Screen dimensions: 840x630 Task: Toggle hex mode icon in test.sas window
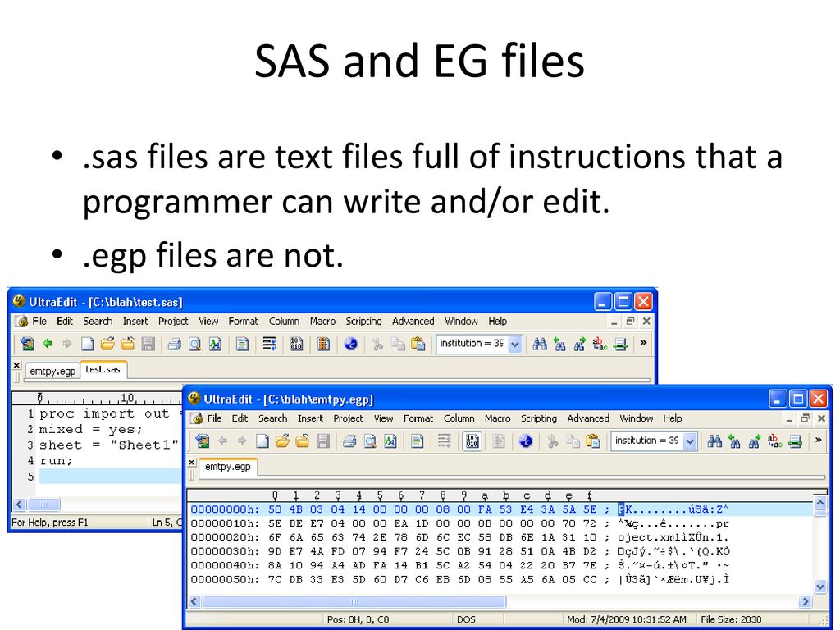coord(296,344)
